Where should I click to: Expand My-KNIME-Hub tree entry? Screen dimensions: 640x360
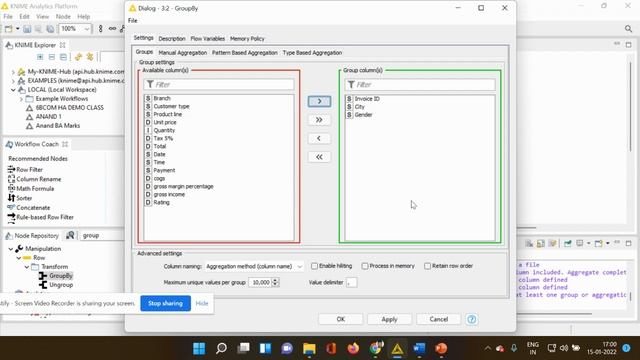(x=13, y=72)
